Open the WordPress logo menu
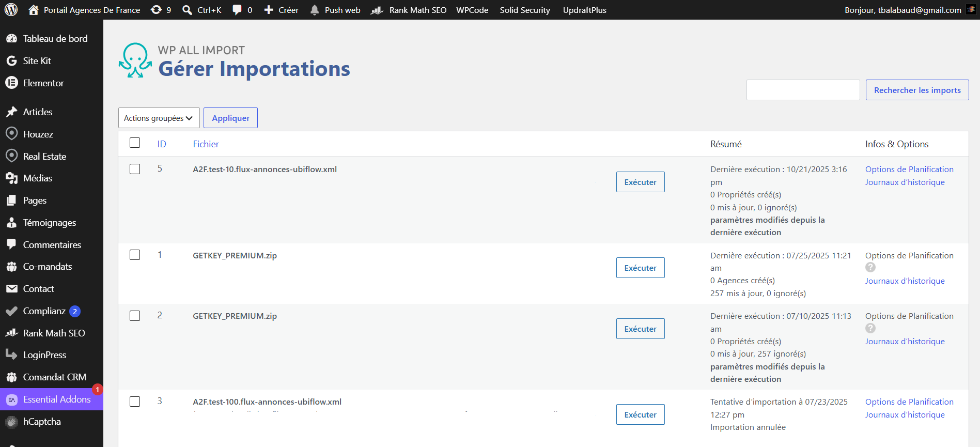This screenshot has width=980, height=447. tap(11, 10)
